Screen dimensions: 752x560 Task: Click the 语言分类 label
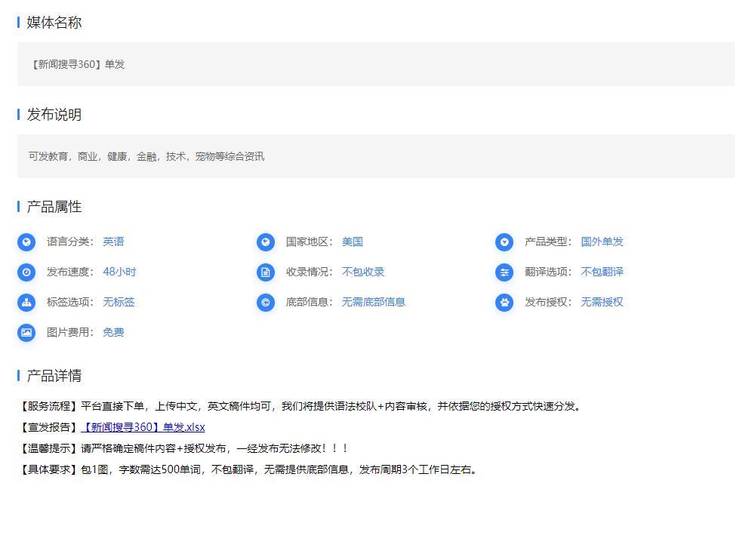click(69, 242)
